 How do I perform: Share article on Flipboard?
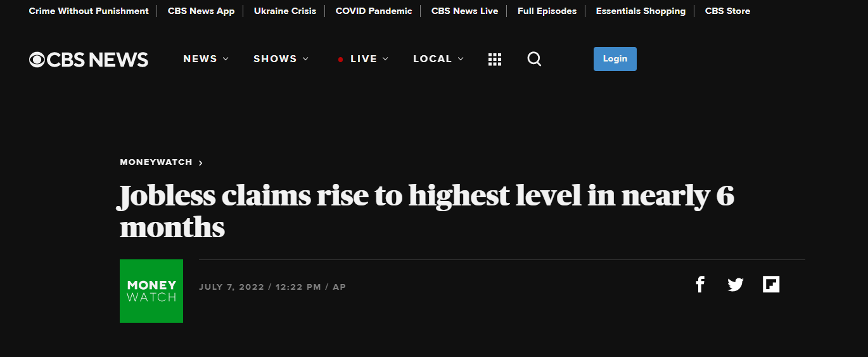pyautogui.click(x=771, y=285)
